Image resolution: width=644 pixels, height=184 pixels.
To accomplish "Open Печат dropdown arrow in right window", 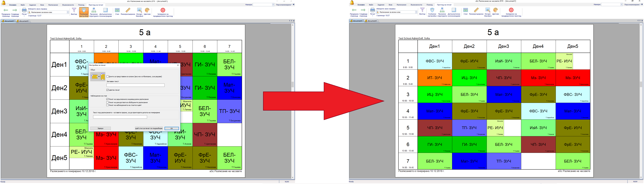I will pyautogui.click(x=372, y=16).
